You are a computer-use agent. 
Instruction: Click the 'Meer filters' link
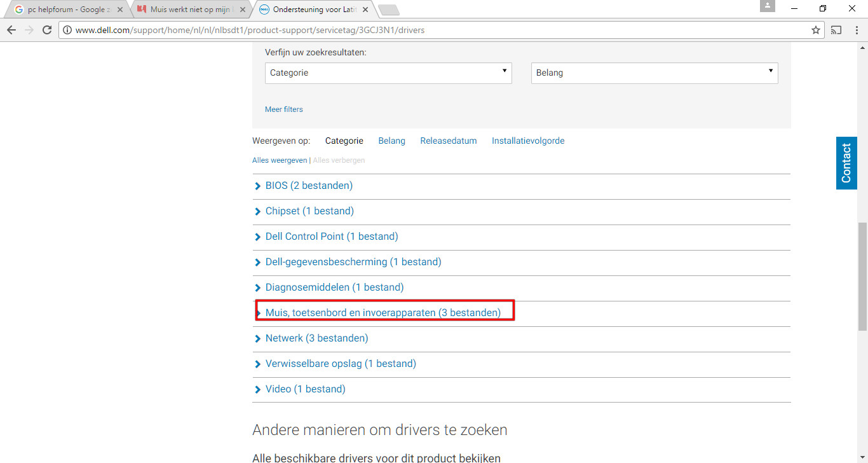pyautogui.click(x=284, y=109)
